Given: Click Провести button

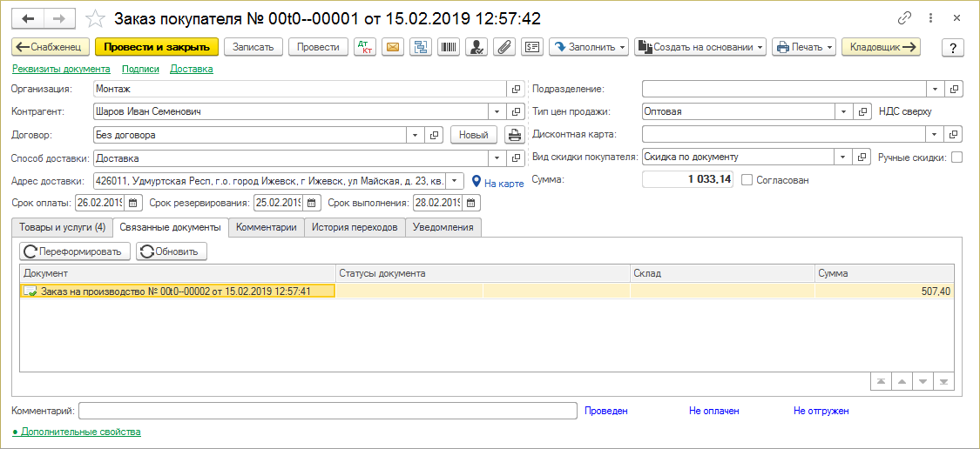Looking at the screenshot, I should [318, 47].
